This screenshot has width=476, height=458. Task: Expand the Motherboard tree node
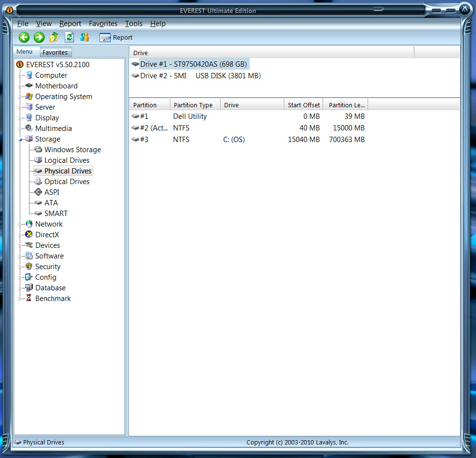pyautogui.click(x=20, y=86)
